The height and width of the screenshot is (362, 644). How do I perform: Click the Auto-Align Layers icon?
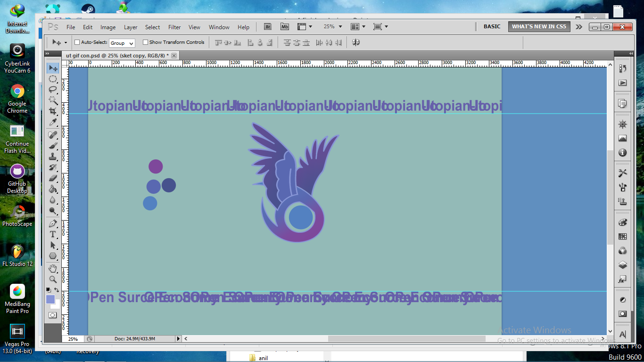356,42
